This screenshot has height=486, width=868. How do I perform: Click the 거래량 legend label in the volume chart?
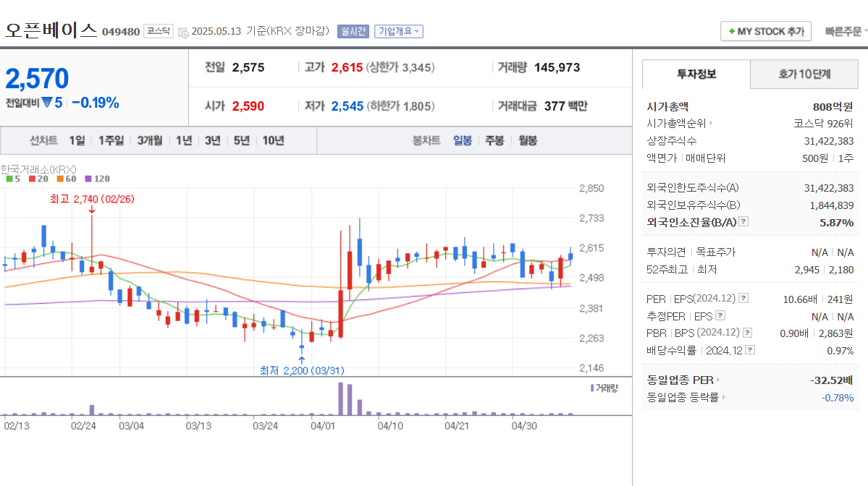(x=607, y=388)
